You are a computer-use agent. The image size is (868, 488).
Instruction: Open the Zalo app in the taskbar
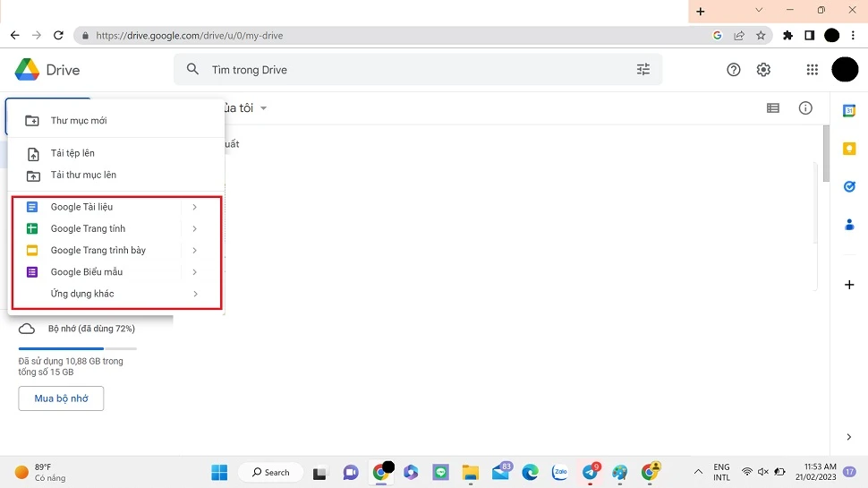click(x=560, y=473)
